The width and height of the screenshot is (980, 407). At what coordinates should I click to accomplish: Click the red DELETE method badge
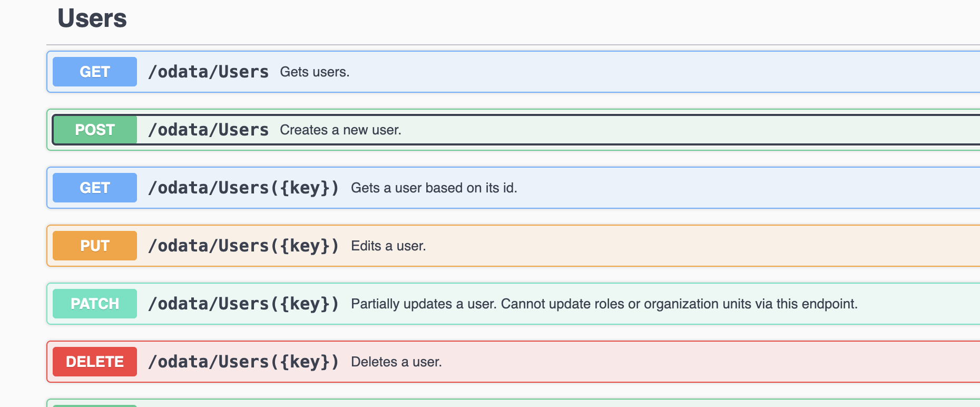tap(95, 362)
